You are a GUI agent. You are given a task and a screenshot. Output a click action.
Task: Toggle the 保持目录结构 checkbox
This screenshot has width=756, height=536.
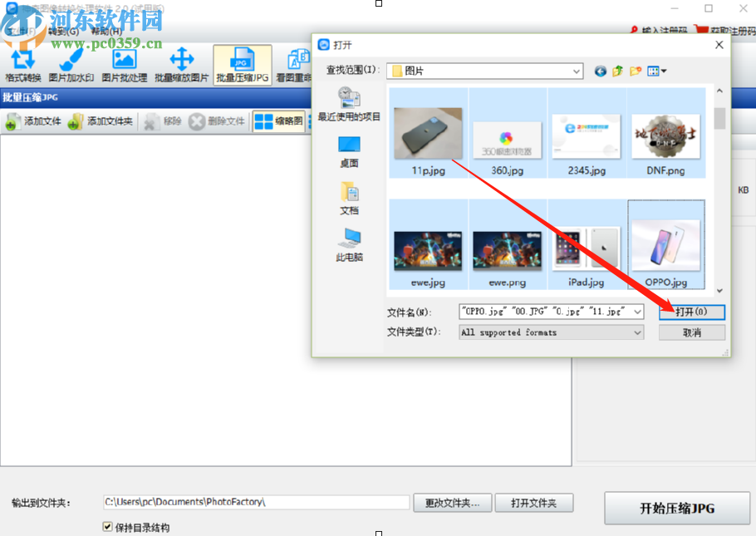click(x=108, y=528)
